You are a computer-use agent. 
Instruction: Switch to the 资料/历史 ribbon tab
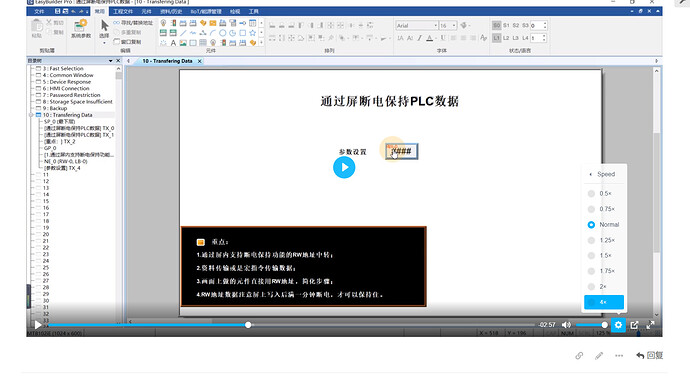click(x=171, y=11)
